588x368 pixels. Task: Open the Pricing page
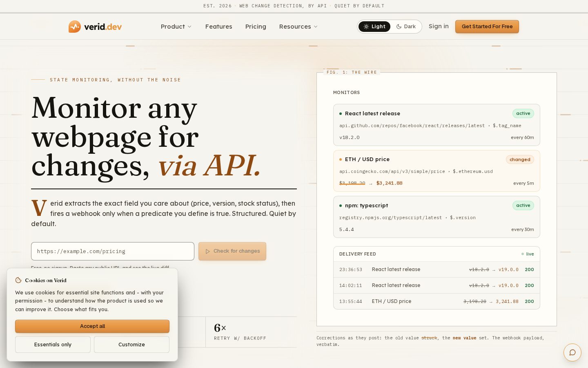coord(256,27)
